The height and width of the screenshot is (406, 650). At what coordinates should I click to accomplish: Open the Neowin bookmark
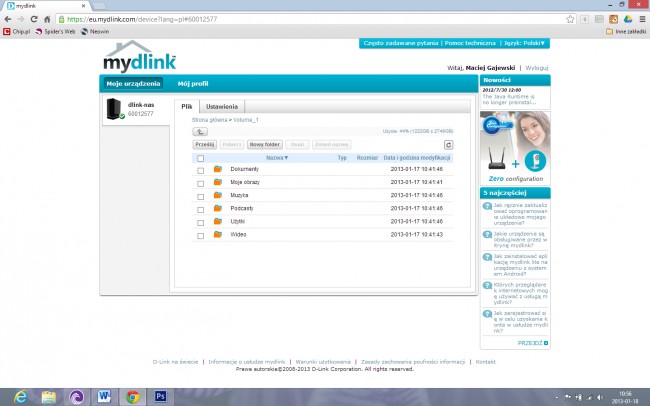[x=95, y=32]
